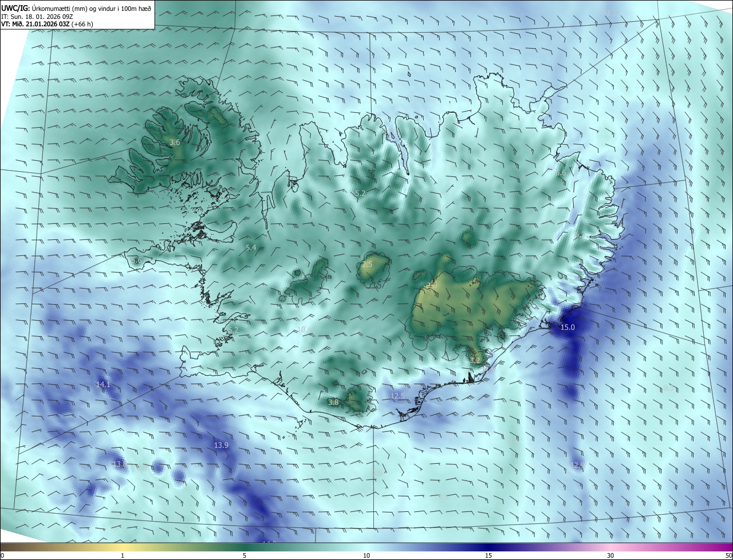Click the 15.0 precipitable water maximum label
This screenshot has width=733, height=560.
567,328
